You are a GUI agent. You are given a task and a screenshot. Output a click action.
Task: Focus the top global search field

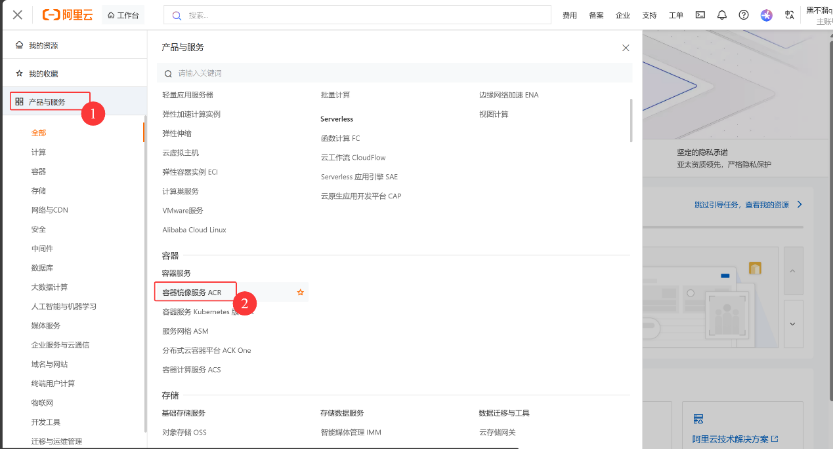tap(357, 15)
